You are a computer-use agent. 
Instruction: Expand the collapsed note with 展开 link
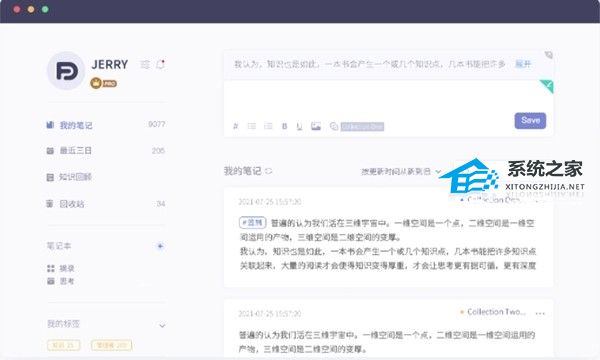coord(523,64)
